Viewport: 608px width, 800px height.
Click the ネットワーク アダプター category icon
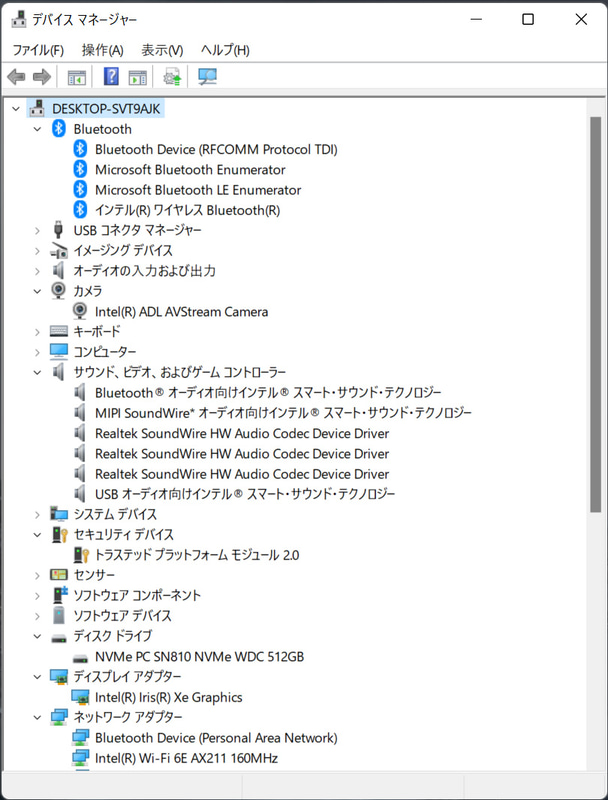[x=59, y=717]
